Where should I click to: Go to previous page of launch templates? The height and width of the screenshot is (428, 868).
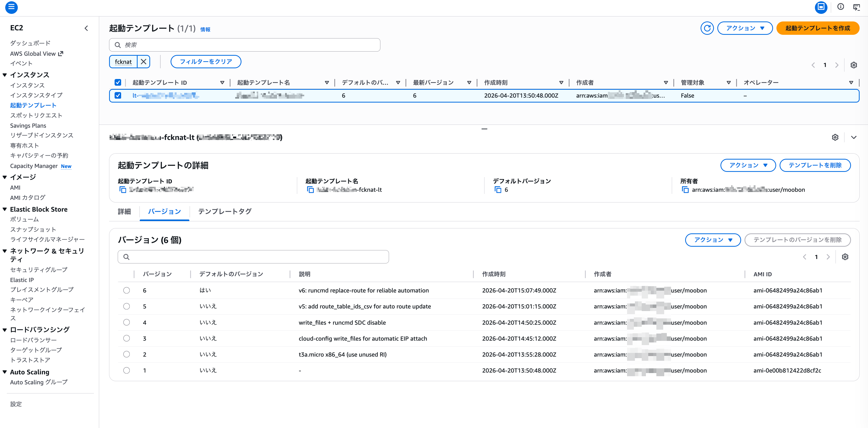click(x=813, y=65)
